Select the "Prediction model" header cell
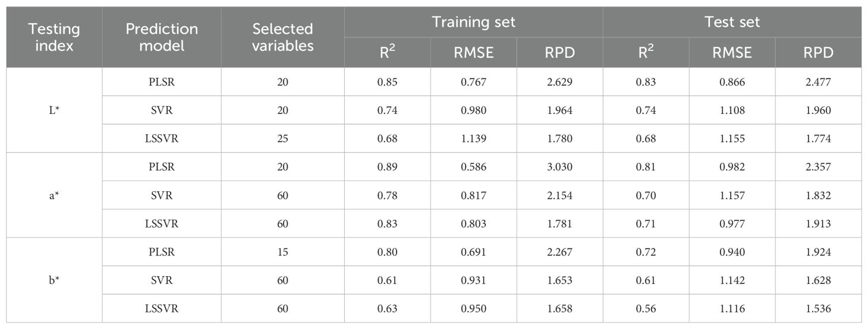This screenshot has width=868, height=329. [161, 37]
